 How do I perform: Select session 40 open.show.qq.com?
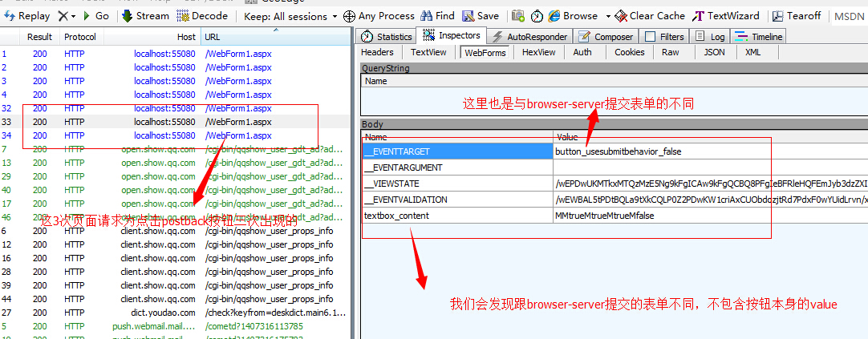174,190
